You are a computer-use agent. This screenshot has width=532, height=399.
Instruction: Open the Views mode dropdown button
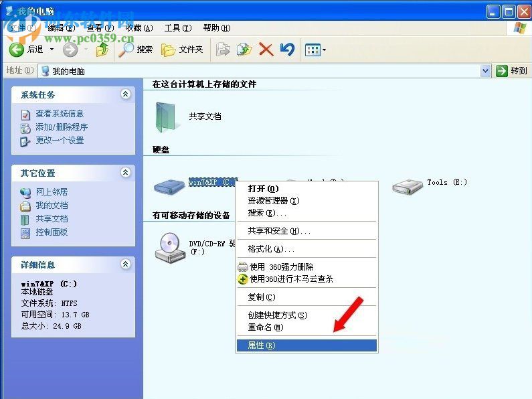tap(316, 50)
